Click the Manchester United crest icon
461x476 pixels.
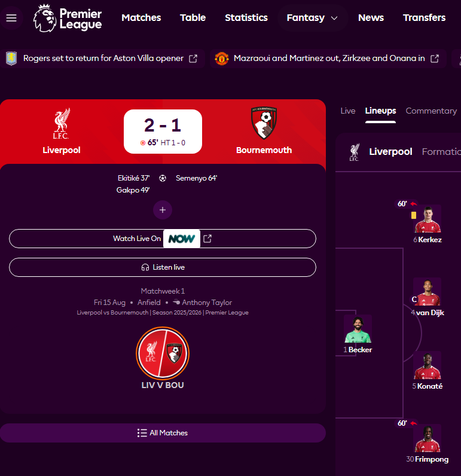222,59
